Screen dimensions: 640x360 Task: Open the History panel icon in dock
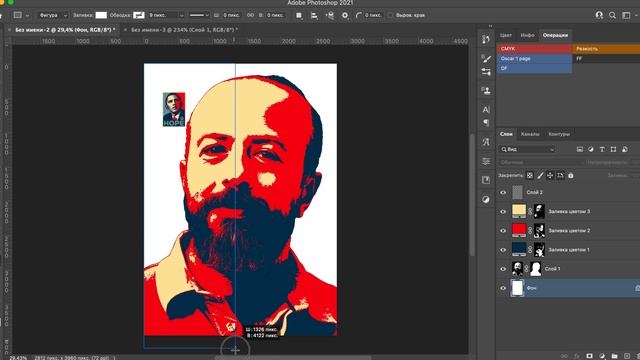coord(486,39)
